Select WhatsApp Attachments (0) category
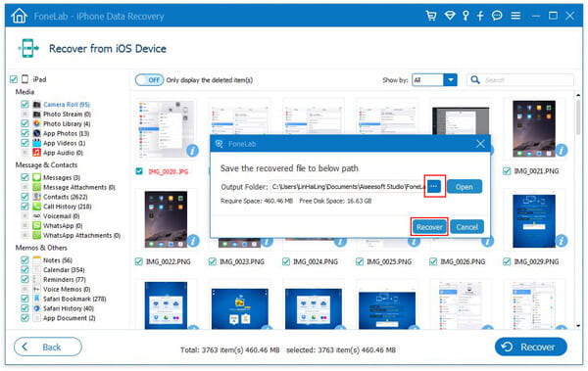This screenshot has width=588, height=371. point(81,235)
